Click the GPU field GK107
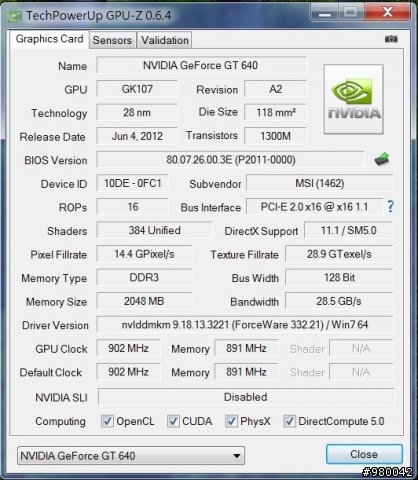This screenshot has height=480, width=418. pyautogui.click(x=137, y=89)
